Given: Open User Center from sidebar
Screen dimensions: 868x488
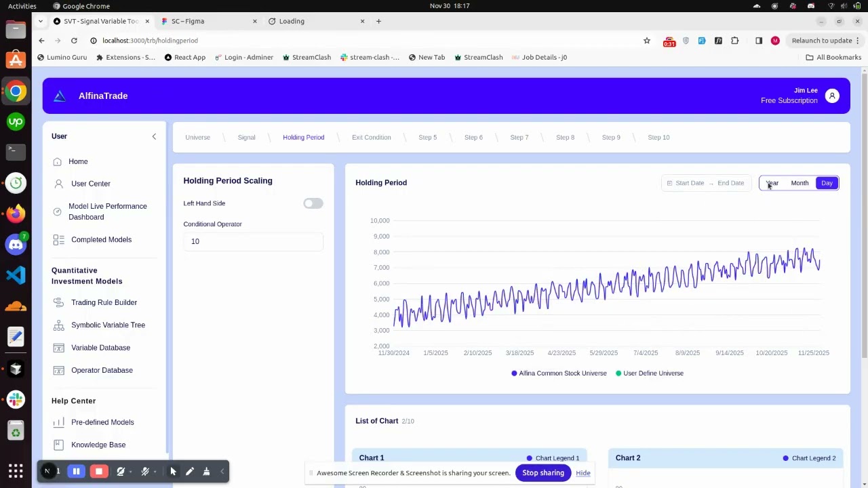Looking at the screenshot, I should (x=90, y=184).
